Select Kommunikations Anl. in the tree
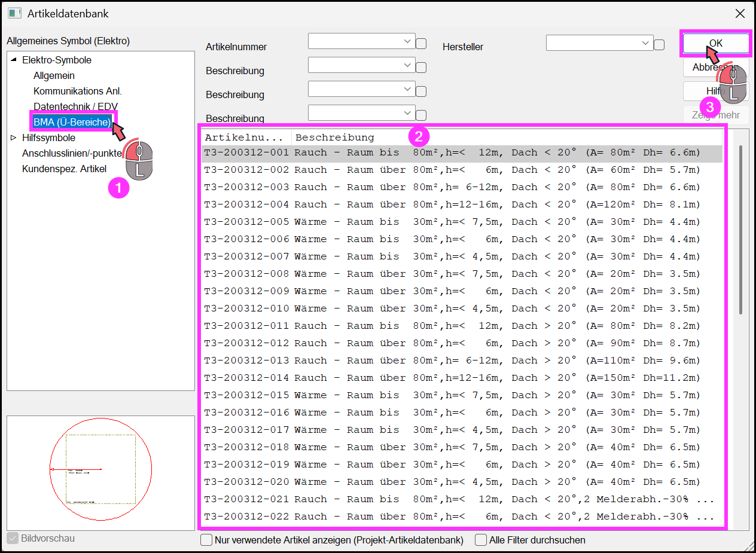 (x=78, y=91)
